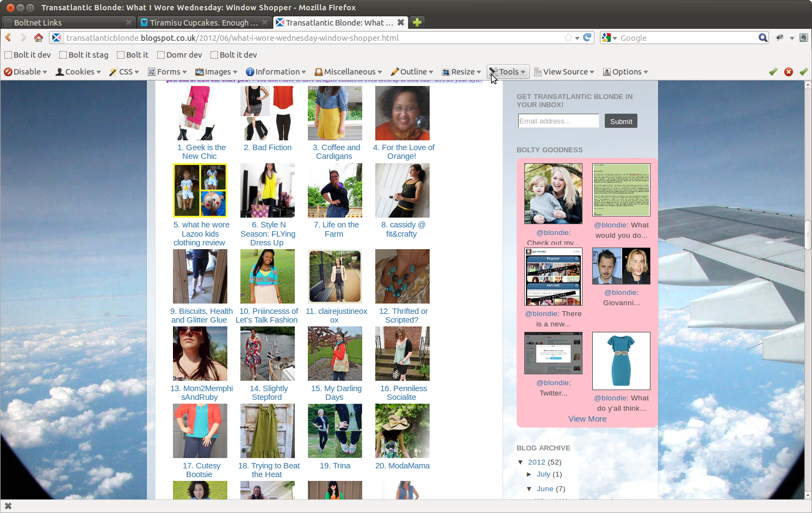The image size is (812, 513).
Task: Open the 'Domr dev' bookmark
Action: tap(179, 55)
